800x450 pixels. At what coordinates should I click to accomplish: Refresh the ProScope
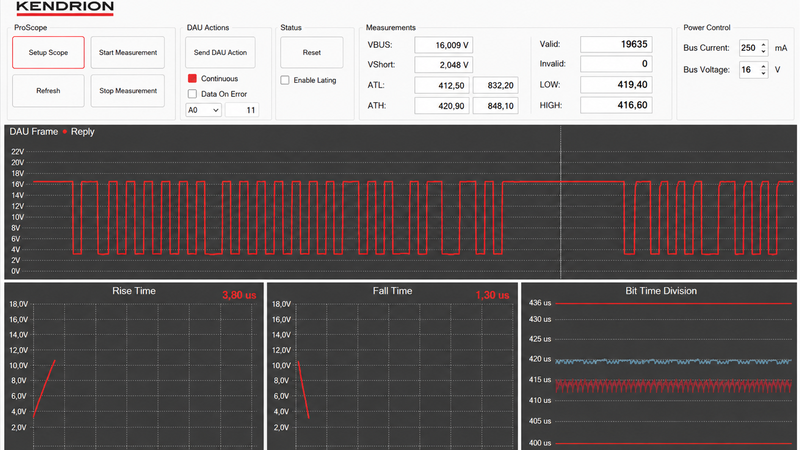(x=48, y=91)
